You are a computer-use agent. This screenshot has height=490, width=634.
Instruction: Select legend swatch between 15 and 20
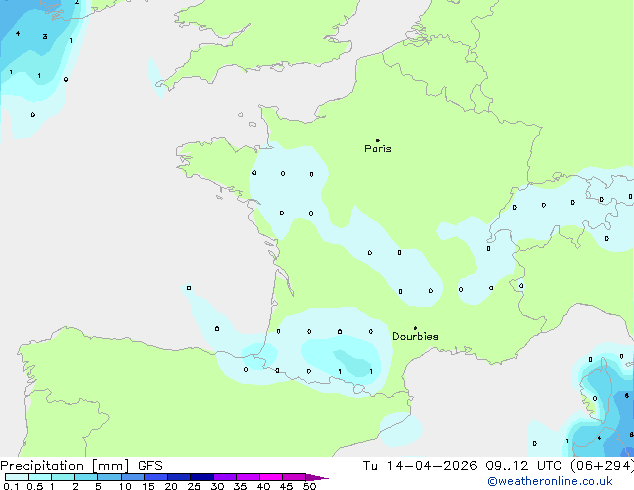click(156, 477)
